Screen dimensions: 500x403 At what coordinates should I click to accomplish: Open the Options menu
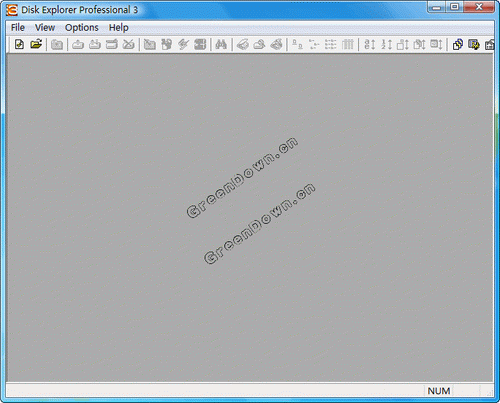[82, 27]
